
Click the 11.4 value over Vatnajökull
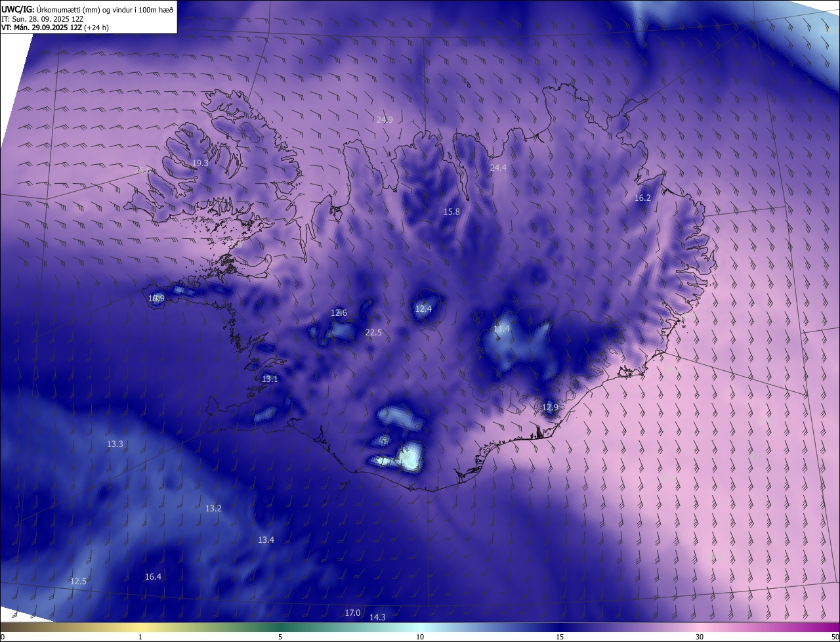tap(501, 328)
